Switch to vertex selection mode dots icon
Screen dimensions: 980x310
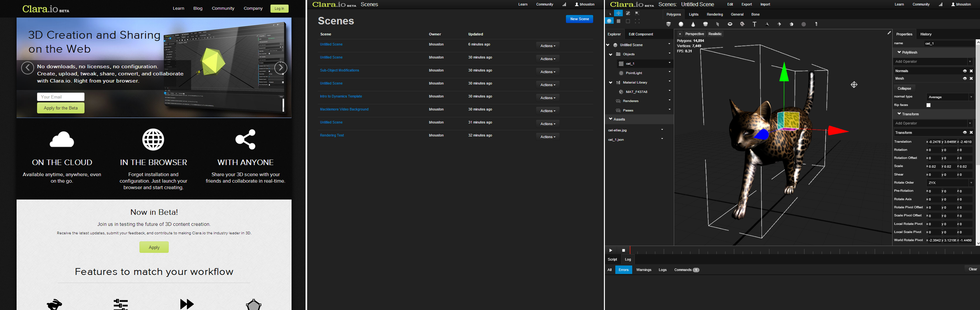click(637, 21)
